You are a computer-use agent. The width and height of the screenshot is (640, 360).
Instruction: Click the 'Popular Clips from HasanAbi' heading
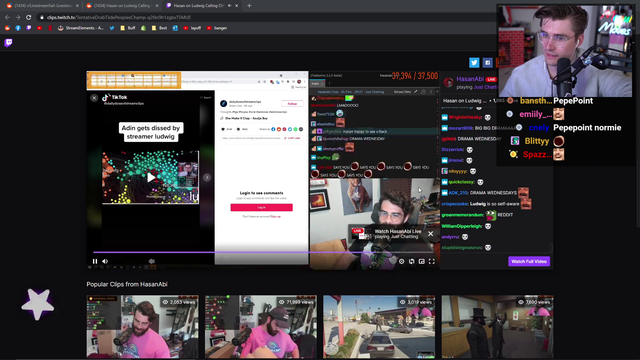click(127, 284)
